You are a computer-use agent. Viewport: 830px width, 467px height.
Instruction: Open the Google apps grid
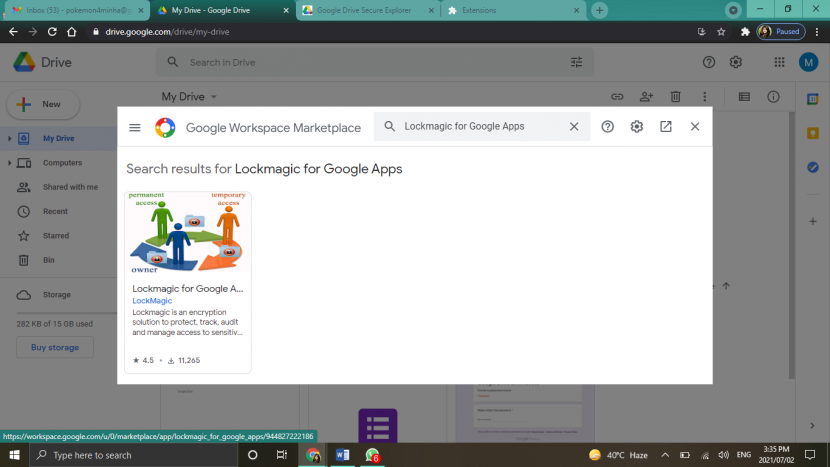(x=779, y=62)
